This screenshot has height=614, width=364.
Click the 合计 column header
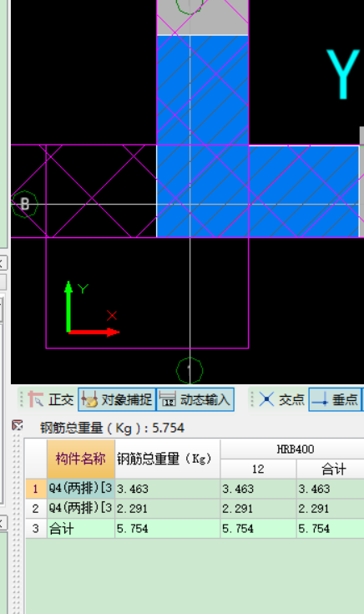pyautogui.click(x=331, y=469)
